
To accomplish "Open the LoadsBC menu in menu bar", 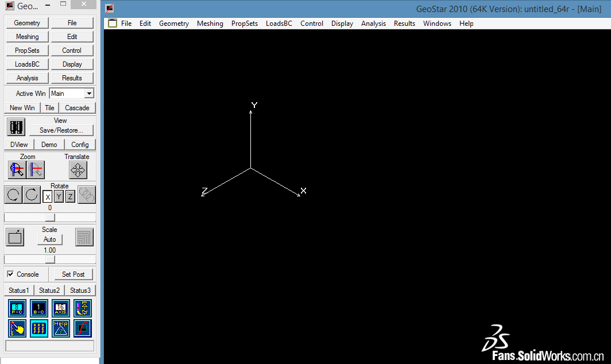I will coord(279,24).
